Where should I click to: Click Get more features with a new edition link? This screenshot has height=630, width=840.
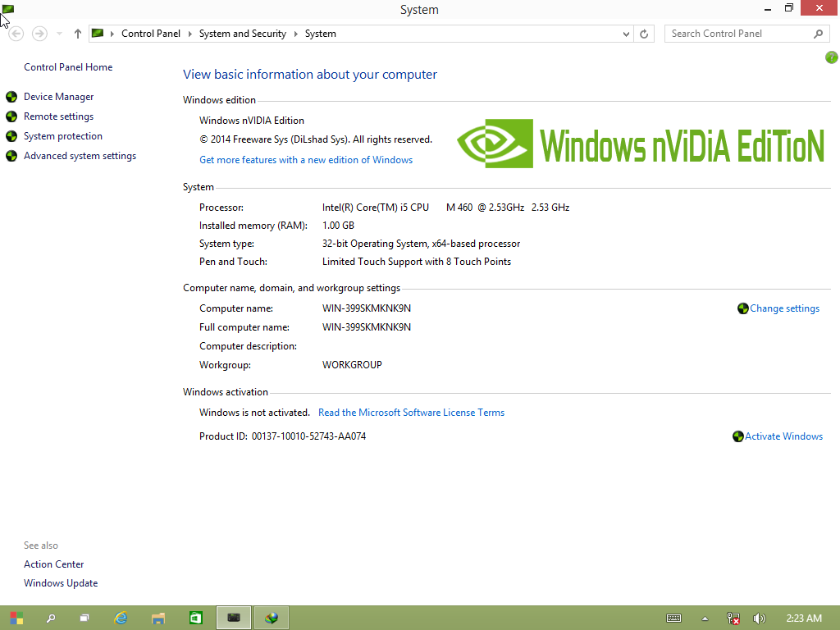(306, 160)
